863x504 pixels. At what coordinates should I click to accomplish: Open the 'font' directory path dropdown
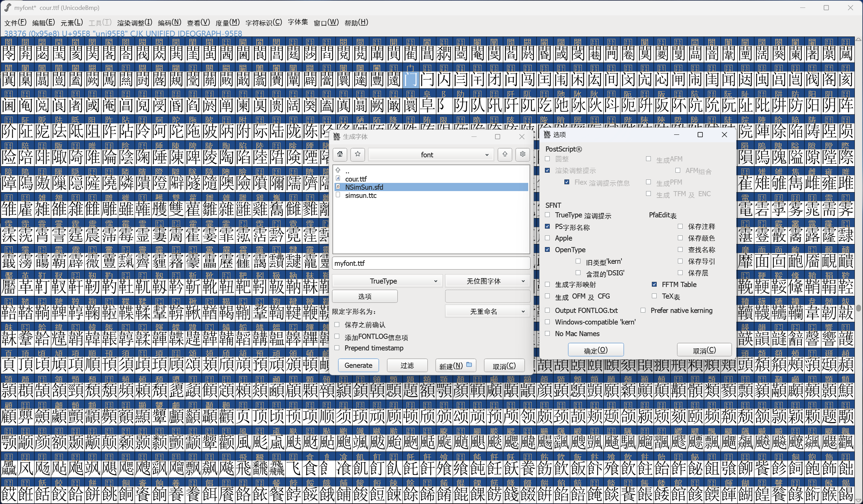tap(431, 155)
